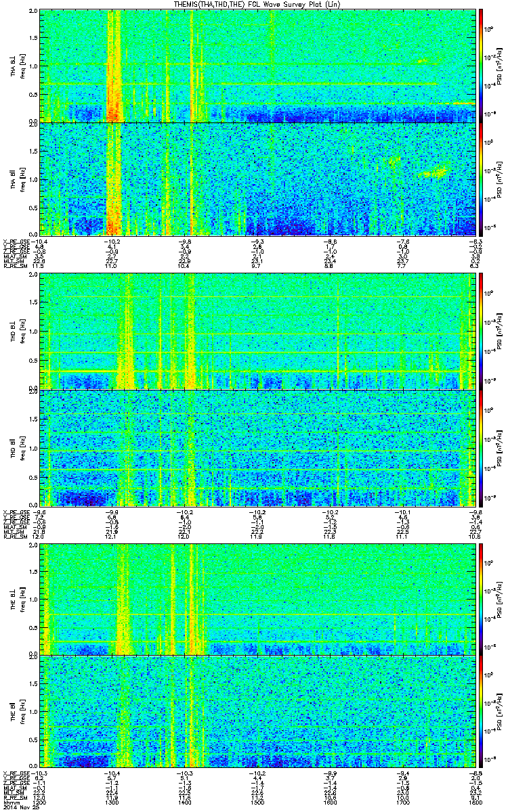The image size is (508, 812).
Task: Click the PSD color bar beside THA BII panel
Action: point(481,179)
